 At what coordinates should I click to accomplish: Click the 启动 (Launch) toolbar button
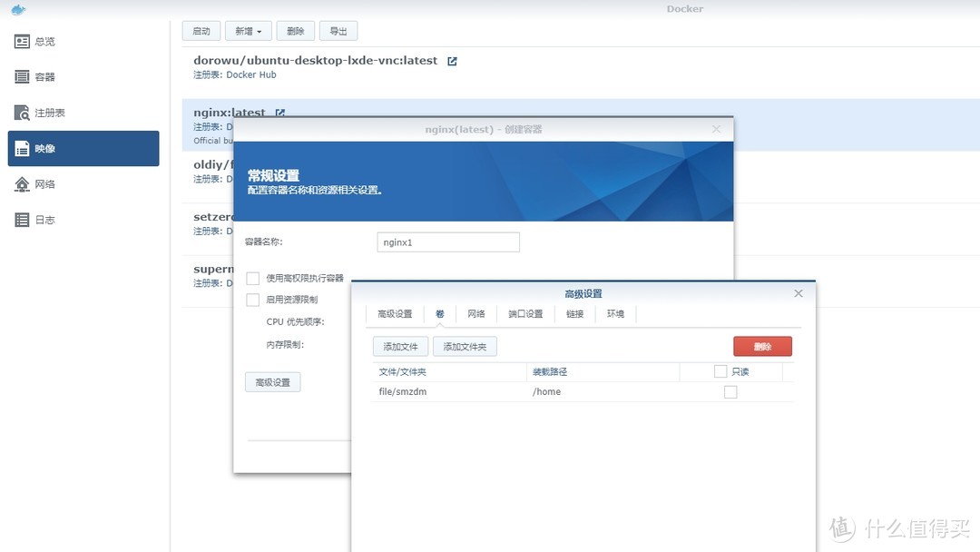tap(201, 31)
